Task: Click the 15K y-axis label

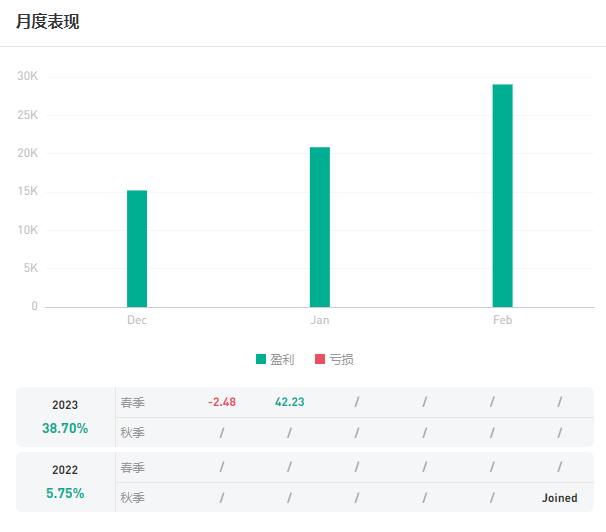Action: click(27, 191)
